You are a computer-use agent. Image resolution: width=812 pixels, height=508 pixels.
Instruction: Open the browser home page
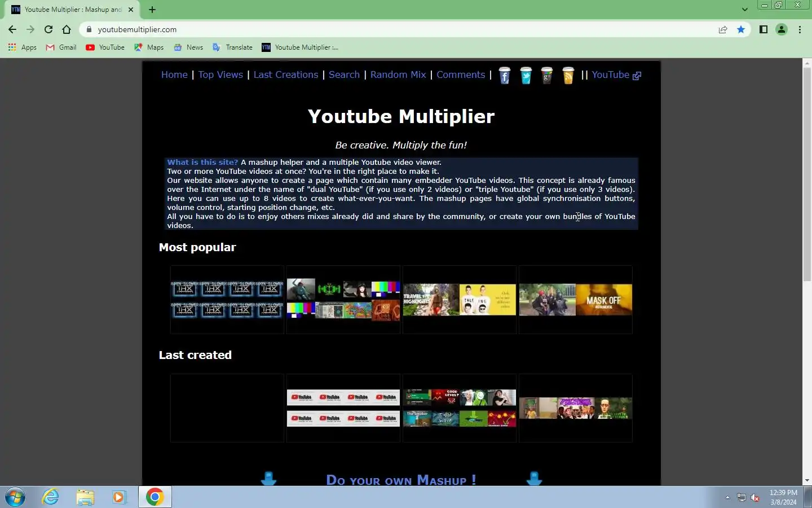[x=67, y=29]
